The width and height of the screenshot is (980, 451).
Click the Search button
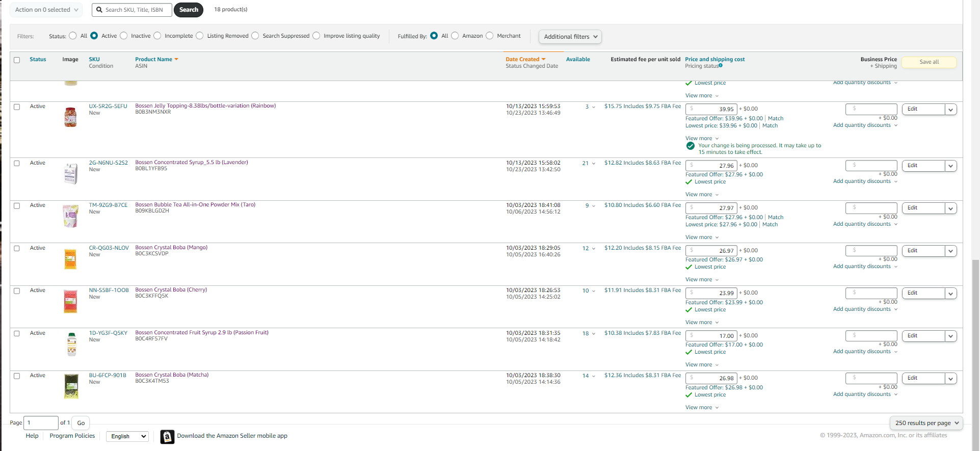coord(189,10)
